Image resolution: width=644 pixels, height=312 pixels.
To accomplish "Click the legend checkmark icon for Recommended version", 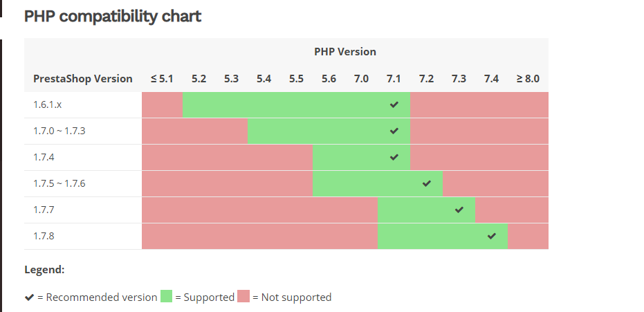I will (x=29, y=297).
